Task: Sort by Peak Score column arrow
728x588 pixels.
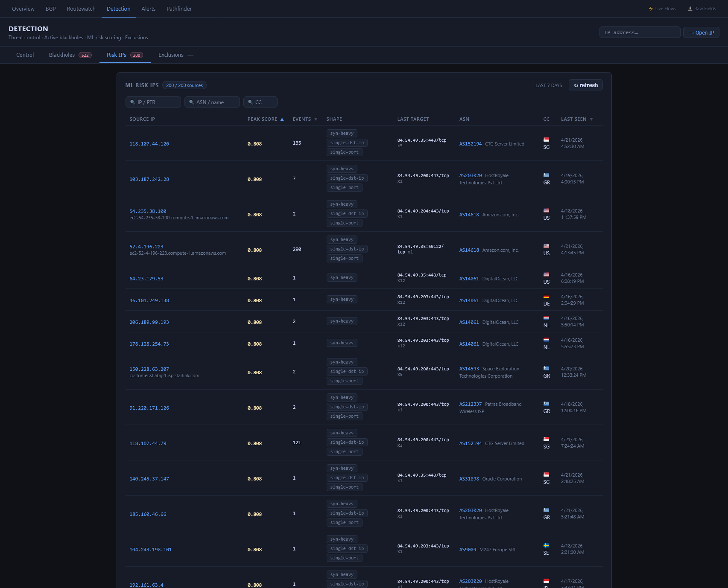Action: pos(282,119)
